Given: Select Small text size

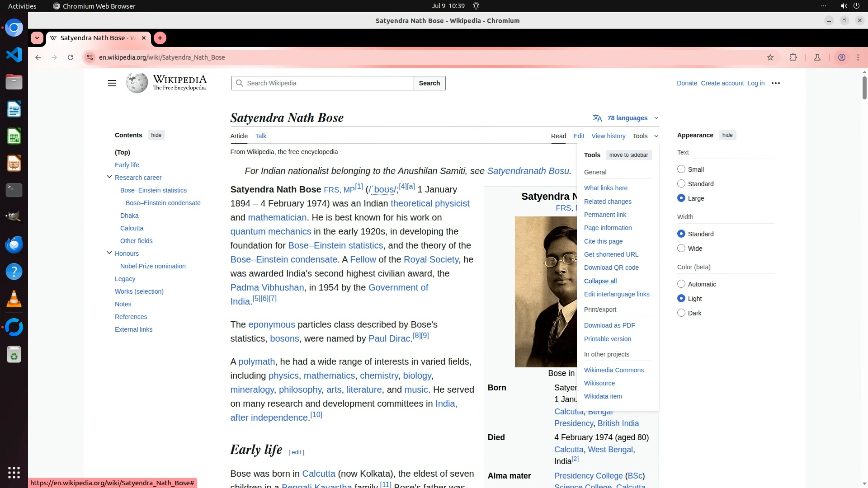Looking at the screenshot, I should tap(681, 169).
